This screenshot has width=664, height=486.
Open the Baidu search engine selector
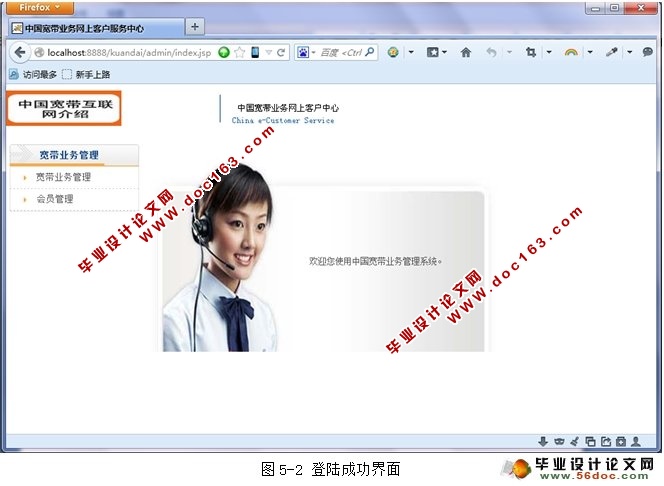(306, 52)
